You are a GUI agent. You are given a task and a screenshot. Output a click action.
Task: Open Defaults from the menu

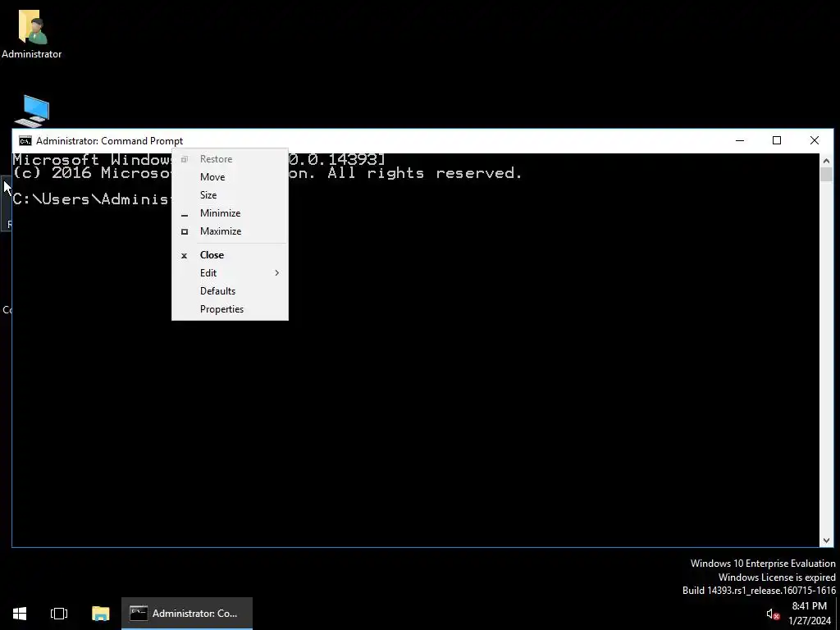[x=230, y=291]
